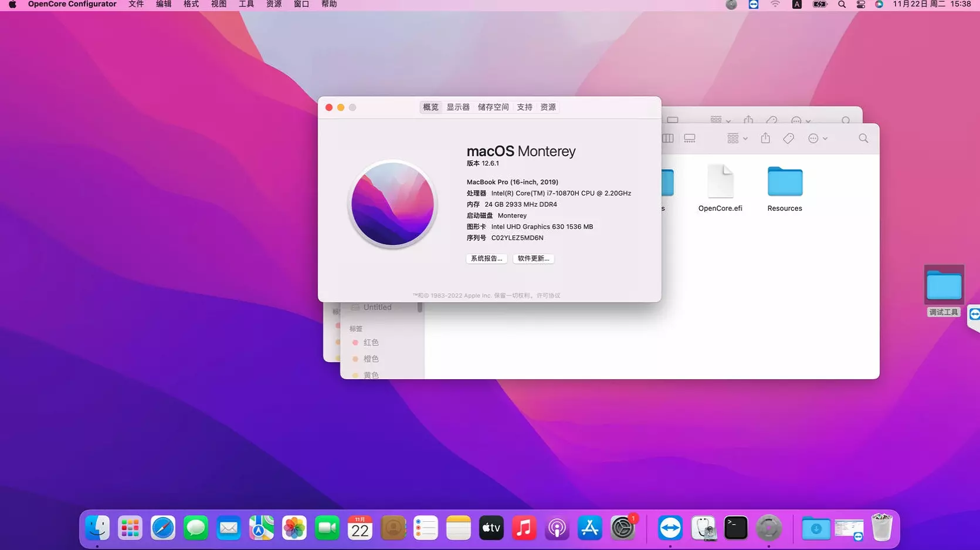Open Terminal from the Dock
This screenshot has width=980, height=550.
[735, 528]
